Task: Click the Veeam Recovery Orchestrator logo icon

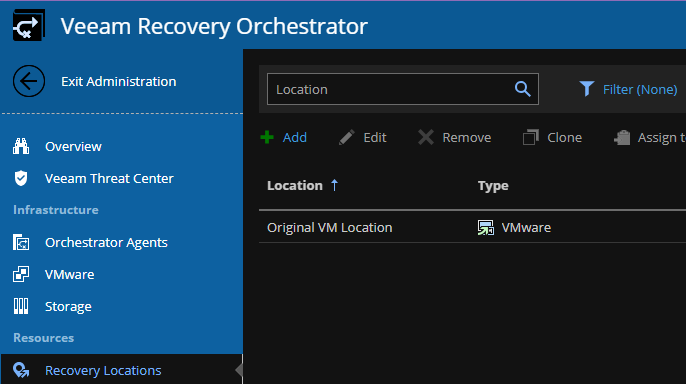Action: click(x=29, y=25)
